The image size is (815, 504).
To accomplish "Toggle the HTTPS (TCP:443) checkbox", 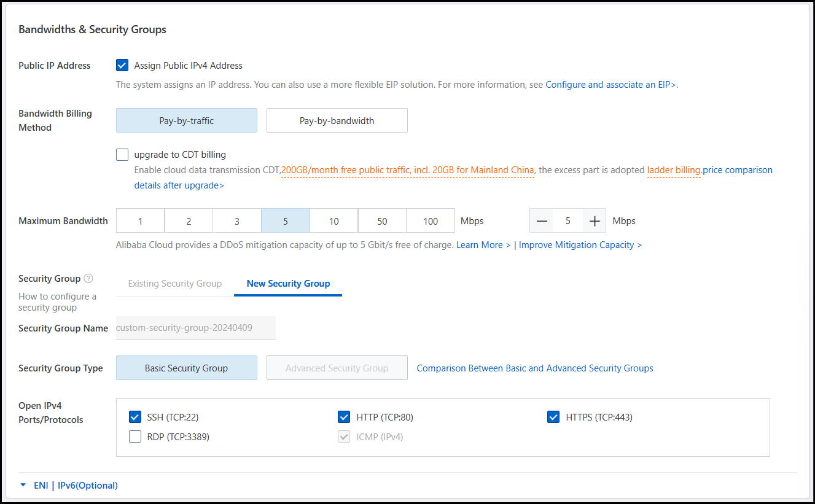I will tap(553, 417).
